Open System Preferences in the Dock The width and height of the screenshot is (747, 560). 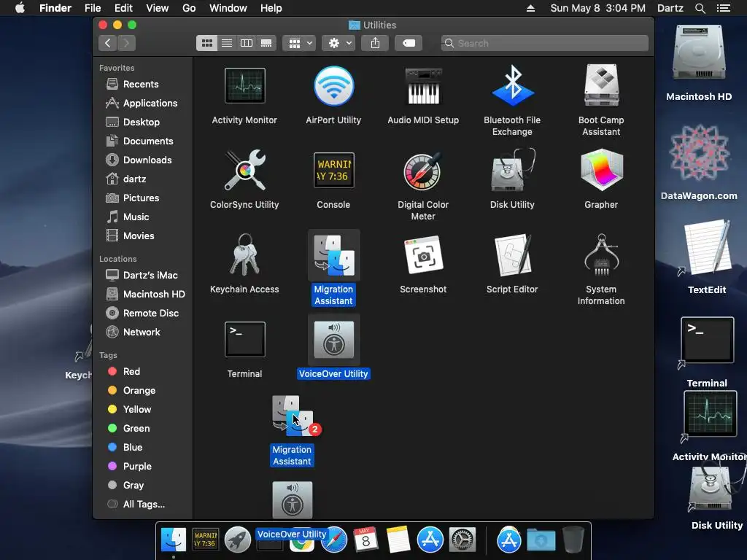462,540
